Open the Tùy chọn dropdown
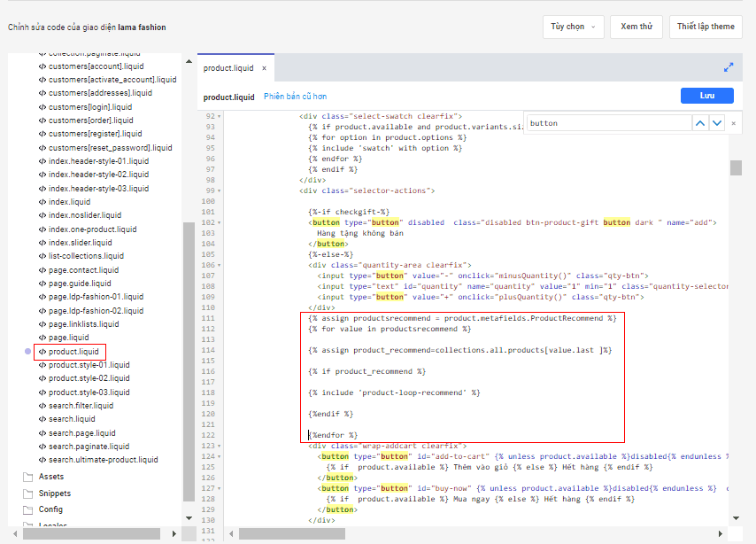The width and height of the screenshot is (756, 544). 573,27
